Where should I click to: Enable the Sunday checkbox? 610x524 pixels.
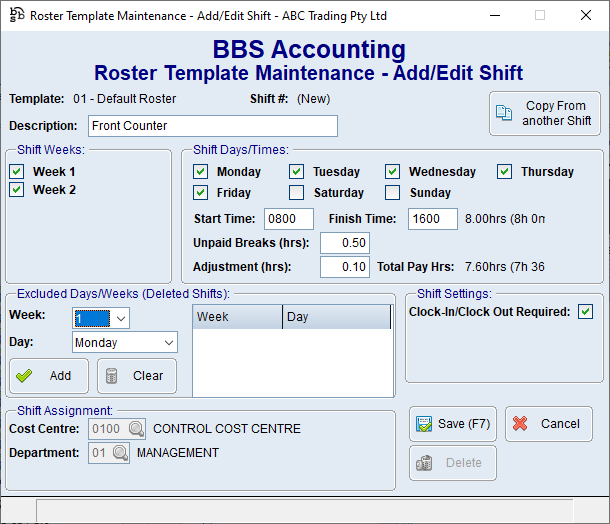(393, 193)
